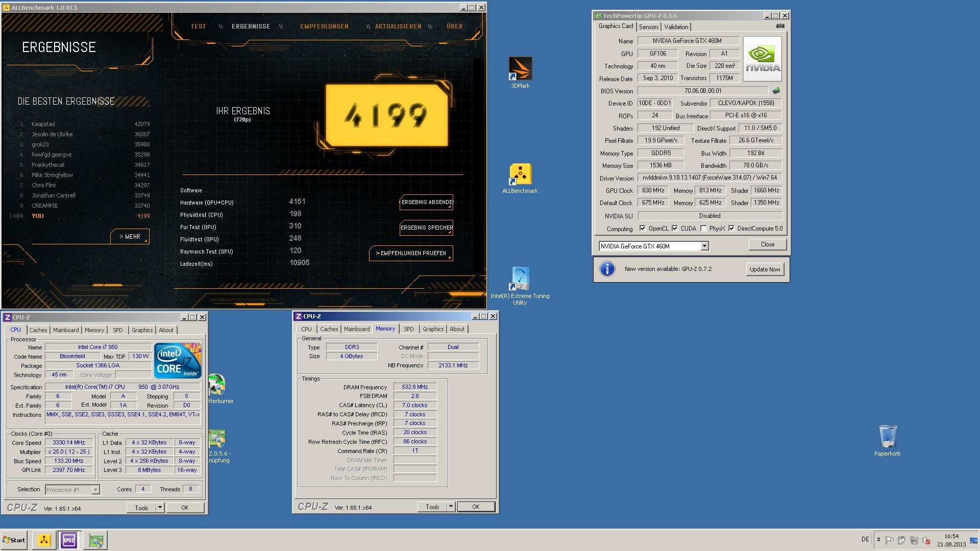The height and width of the screenshot is (551, 980).
Task: Click the muted volume tray icon
Action: point(926,540)
